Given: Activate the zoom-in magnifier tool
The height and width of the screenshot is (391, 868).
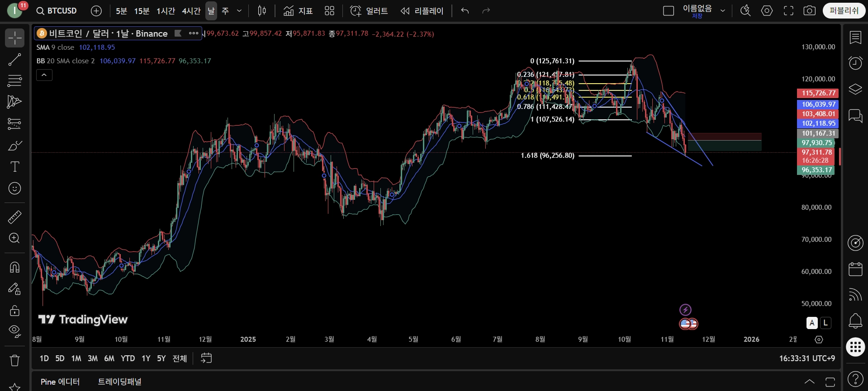Looking at the screenshot, I should point(14,238).
